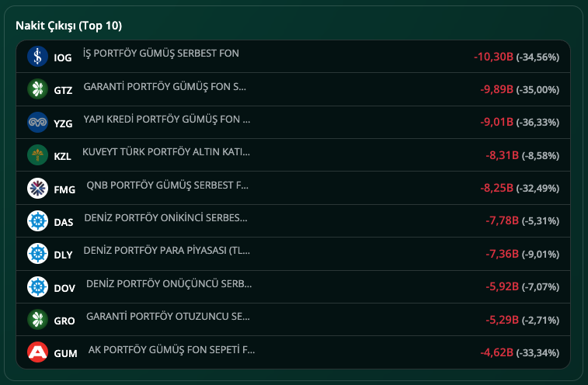Select the GRO fund code
Viewport: 588px width, 385px height.
pos(64,321)
